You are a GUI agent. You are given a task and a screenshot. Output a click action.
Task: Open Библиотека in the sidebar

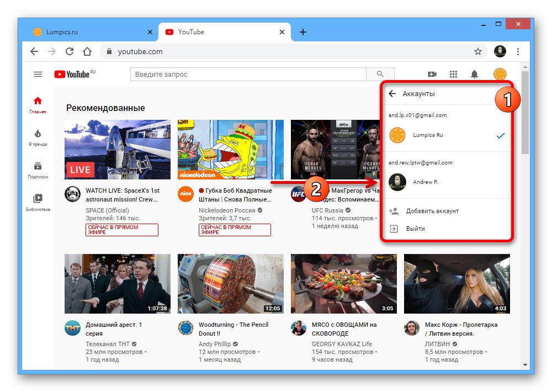pyautogui.click(x=38, y=203)
